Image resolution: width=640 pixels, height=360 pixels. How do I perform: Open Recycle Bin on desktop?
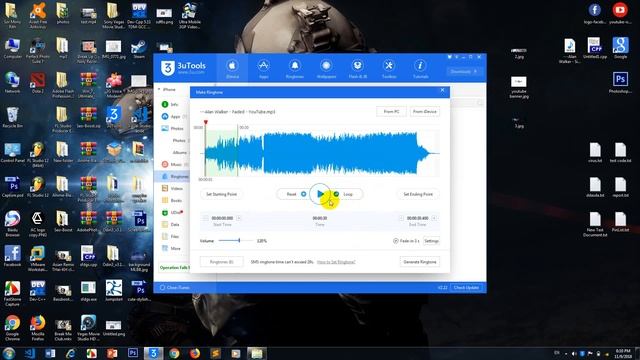click(12, 118)
